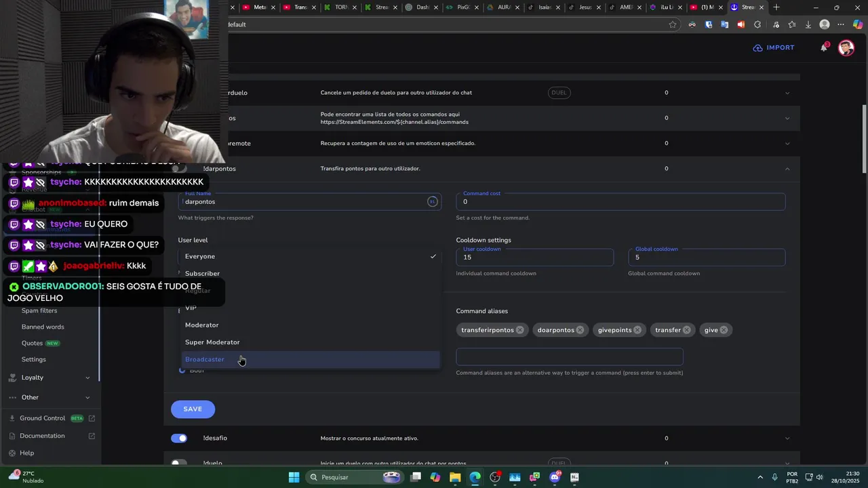
Task: Open Banned words in sidebar
Action: coord(43,327)
